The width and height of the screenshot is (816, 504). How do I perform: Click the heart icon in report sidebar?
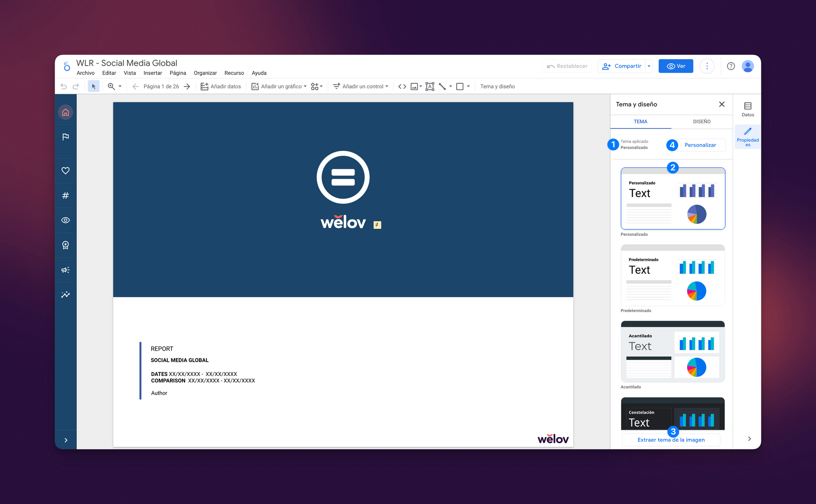66,170
